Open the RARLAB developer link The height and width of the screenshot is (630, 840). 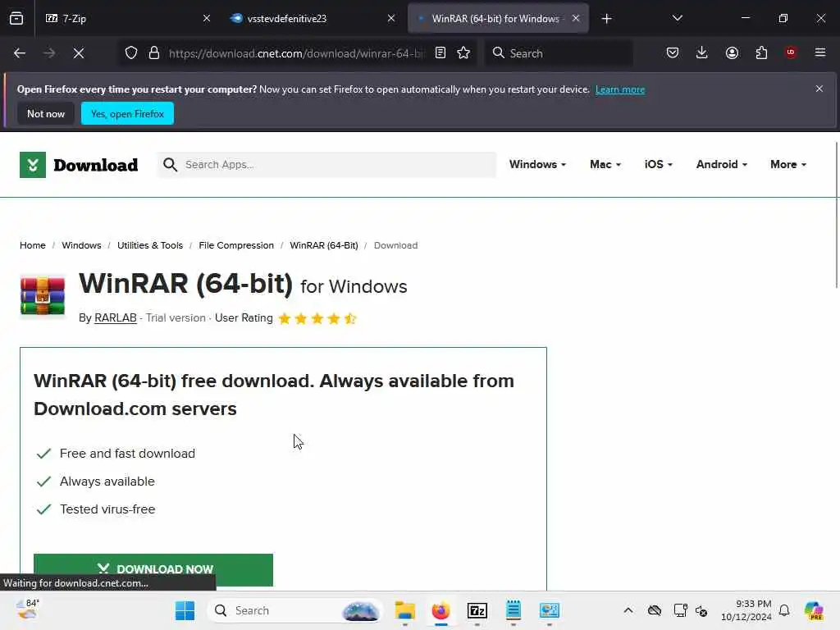point(115,317)
